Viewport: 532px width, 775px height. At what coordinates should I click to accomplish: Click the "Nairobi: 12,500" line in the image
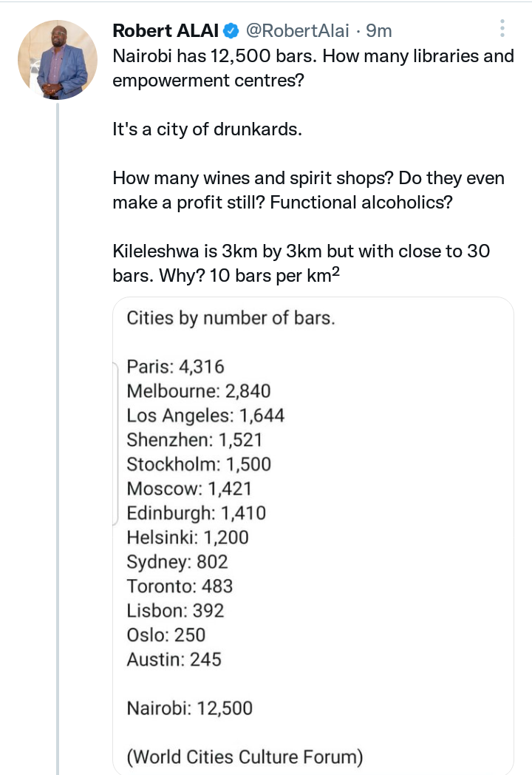190,708
